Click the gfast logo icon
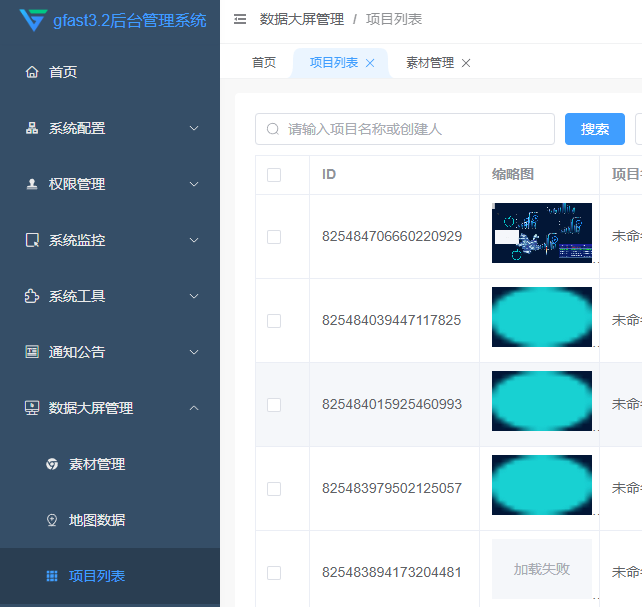The height and width of the screenshot is (607, 642). point(33,20)
